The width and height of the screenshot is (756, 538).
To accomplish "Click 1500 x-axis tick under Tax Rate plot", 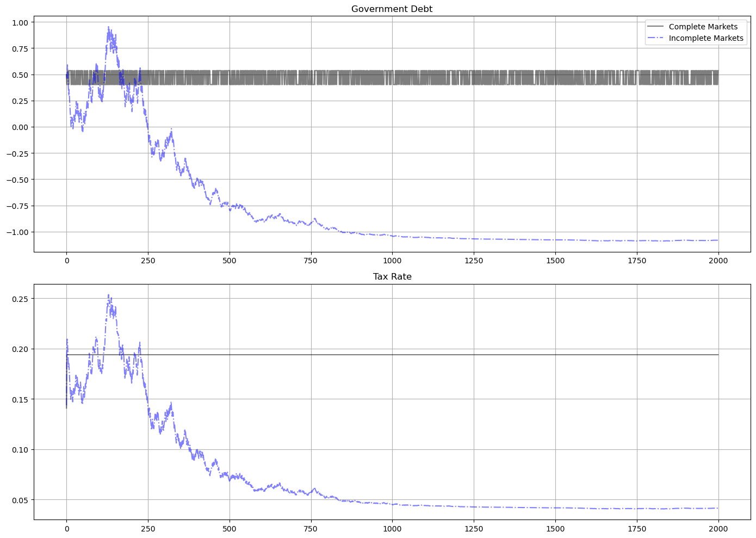I will 555,528.
